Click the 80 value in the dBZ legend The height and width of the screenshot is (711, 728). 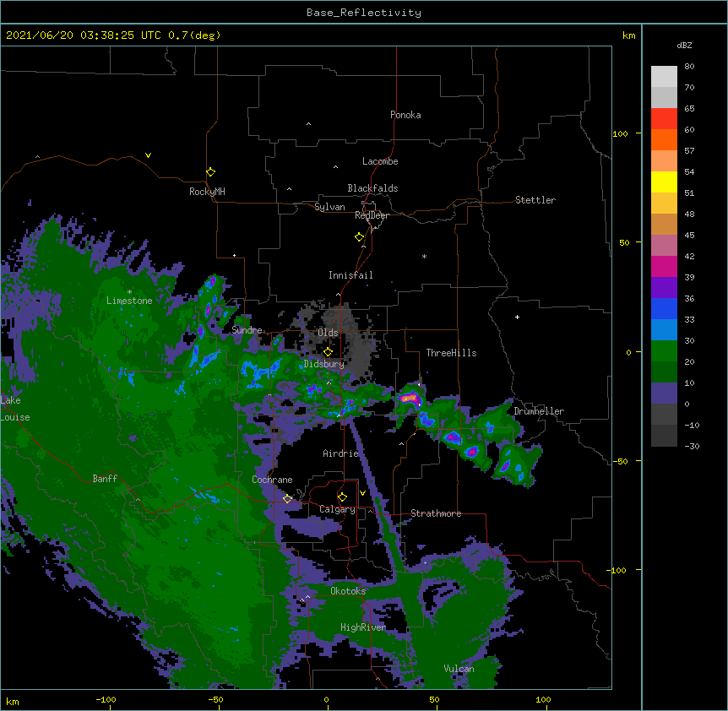tap(689, 67)
